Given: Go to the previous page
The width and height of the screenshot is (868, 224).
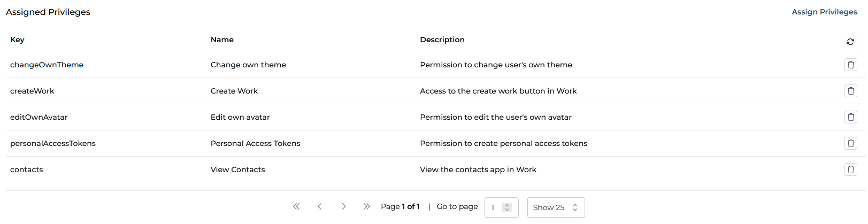Looking at the screenshot, I should [x=320, y=206].
